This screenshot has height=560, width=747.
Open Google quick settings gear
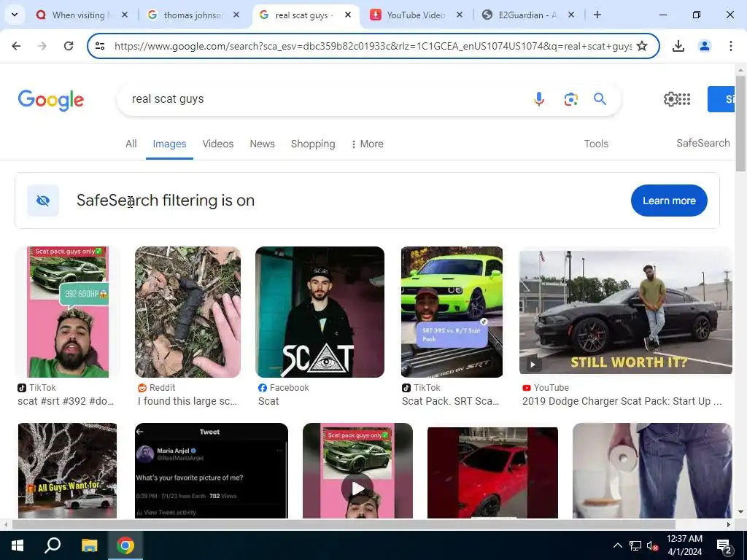coord(670,99)
